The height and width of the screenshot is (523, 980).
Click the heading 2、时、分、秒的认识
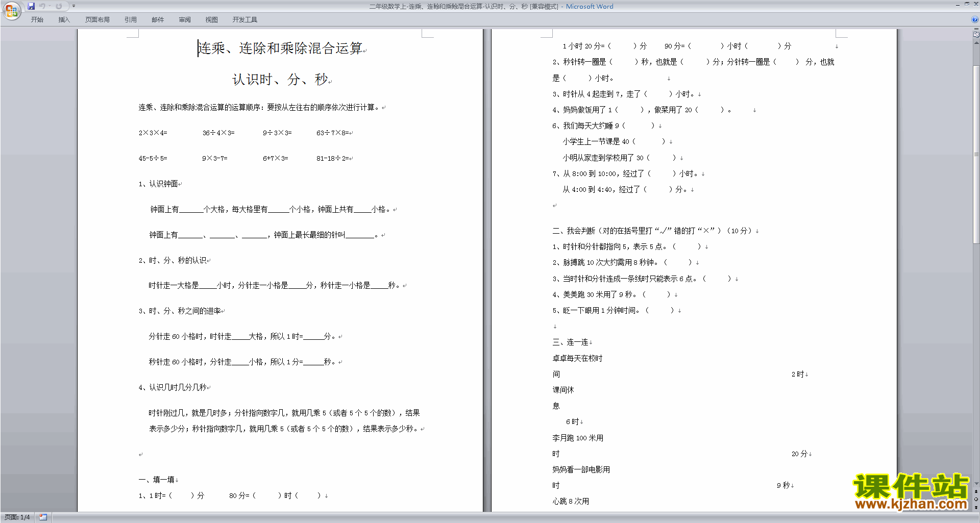(x=173, y=260)
